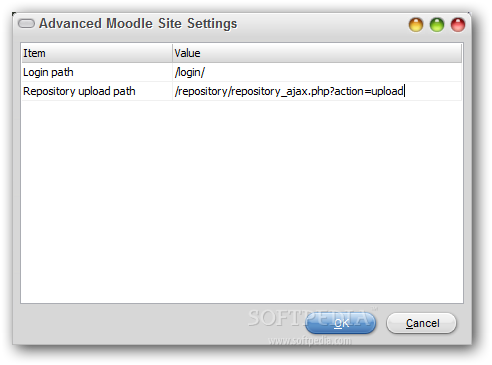Viewport: 492px width, 365px height.
Task: Select the Login path row label
Action: pos(48,72)
